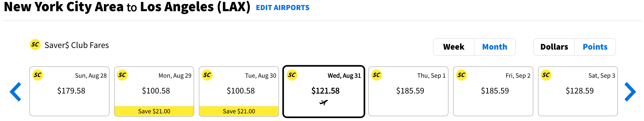Select Fri, Sep 2 fare for $185.59

coord(493,92)
